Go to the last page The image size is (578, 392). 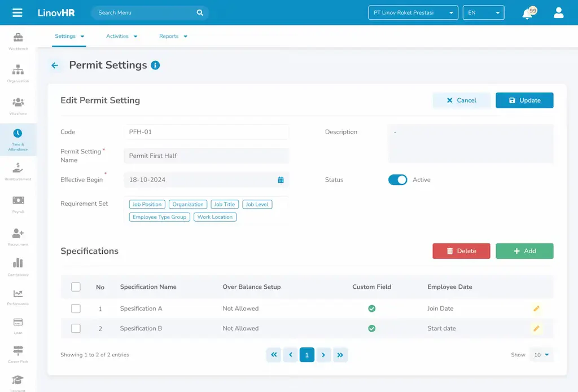tap(340, 355)
